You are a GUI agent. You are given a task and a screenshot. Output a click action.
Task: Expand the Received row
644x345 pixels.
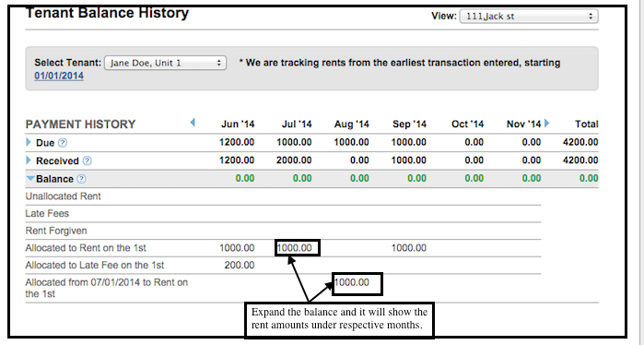click(29, 161)
